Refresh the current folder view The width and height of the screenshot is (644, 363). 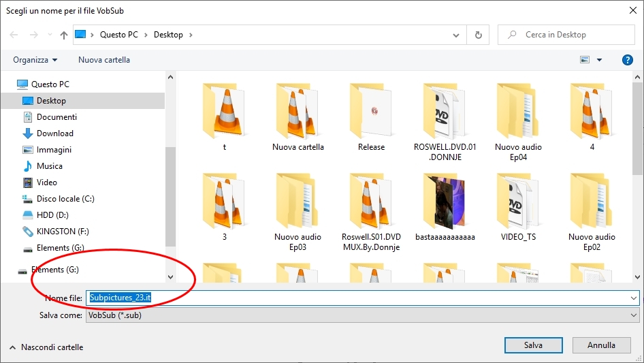478,35
